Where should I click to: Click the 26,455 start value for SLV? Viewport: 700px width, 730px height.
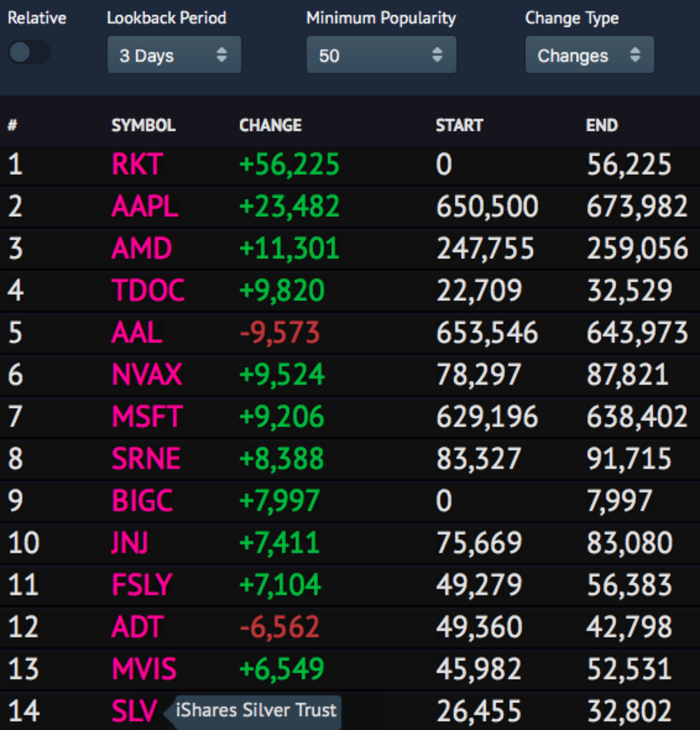click(x=479, y=711)
